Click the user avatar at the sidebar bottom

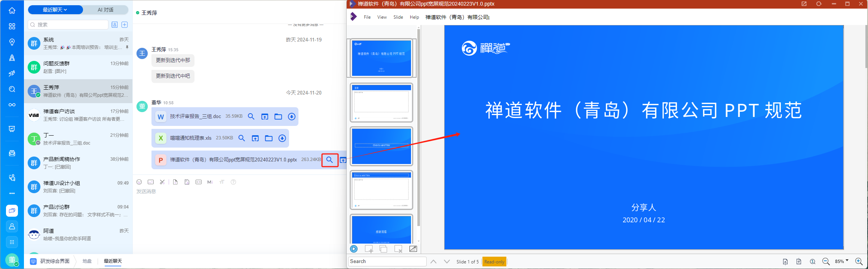pos(12,260)
